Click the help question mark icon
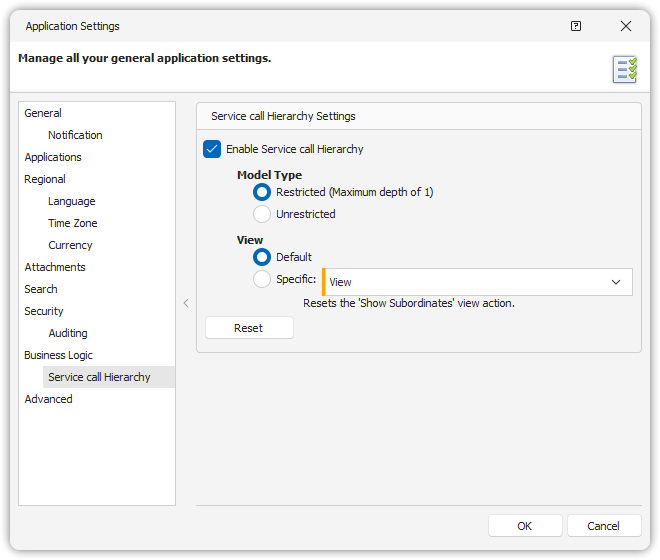This screenshot has width=660, height=560. pos(576,26)
